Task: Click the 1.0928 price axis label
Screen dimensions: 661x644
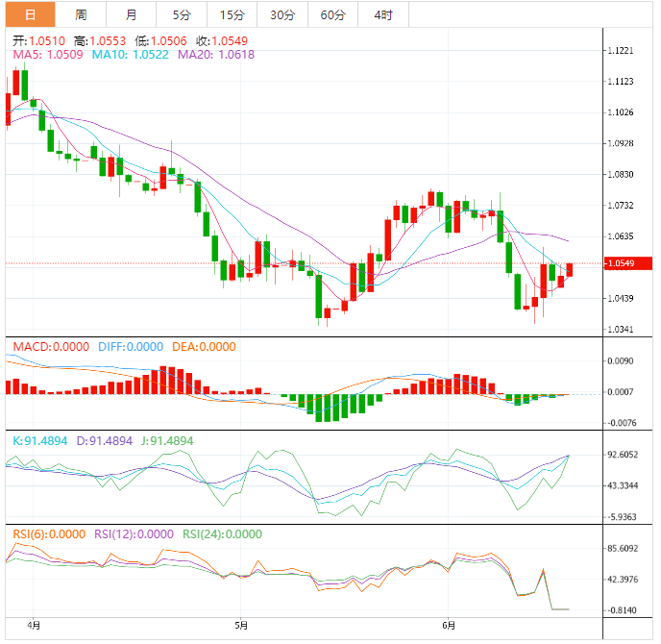Action: click(620, 143)
